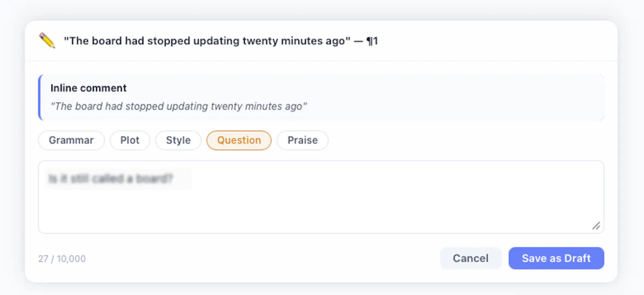Click the ¶1 paragraph marker

[x=372, y=41]
